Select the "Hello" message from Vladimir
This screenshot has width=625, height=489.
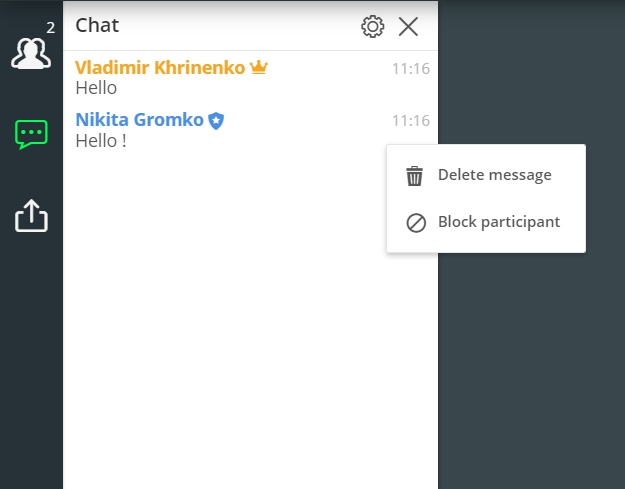click(x=96, y=88)
